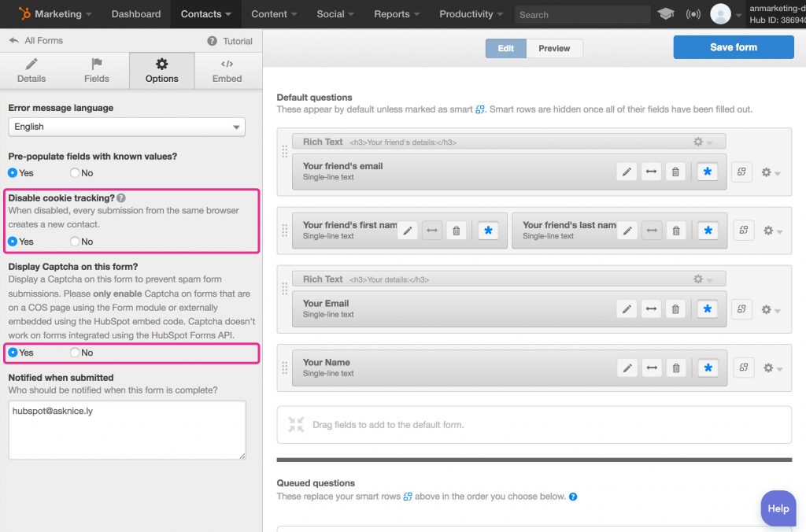Select No for display Captcha
The image size is (806, 532).
[x=75, y=353]
